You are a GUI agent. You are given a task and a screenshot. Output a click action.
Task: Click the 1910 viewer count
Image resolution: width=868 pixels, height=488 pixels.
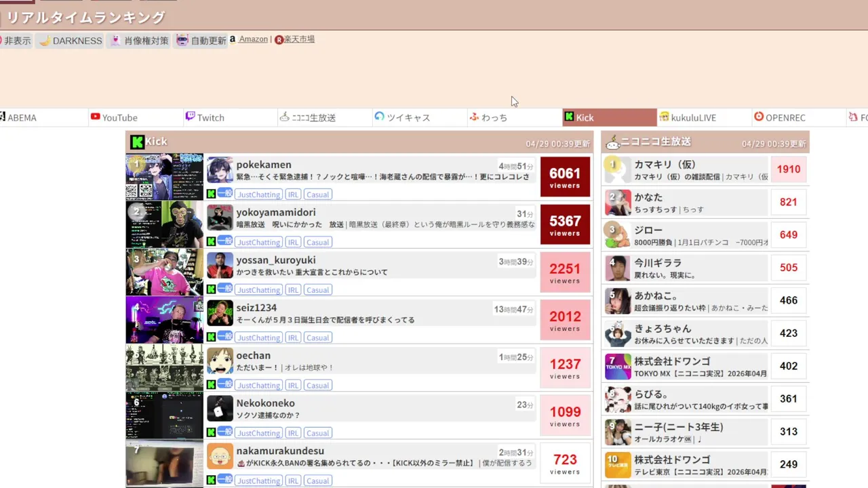(x=789, y=169)
